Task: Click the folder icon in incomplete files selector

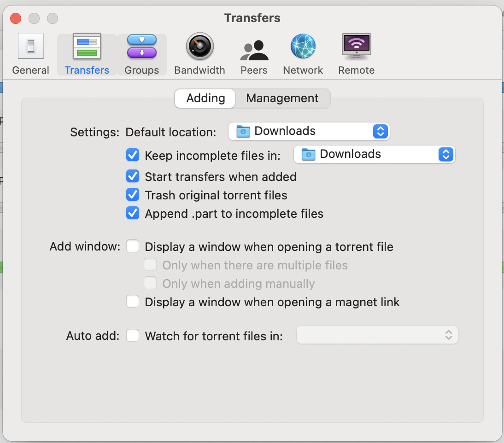Action: pos(309,154)
